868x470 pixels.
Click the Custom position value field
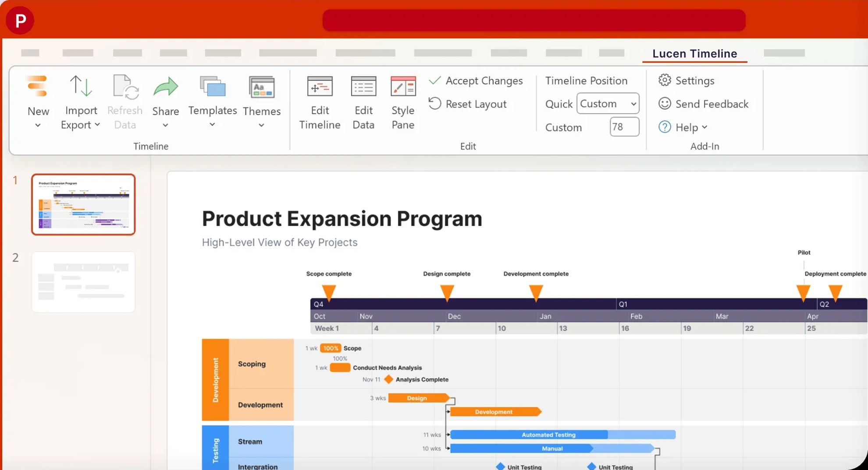click(x=624, y=127)
